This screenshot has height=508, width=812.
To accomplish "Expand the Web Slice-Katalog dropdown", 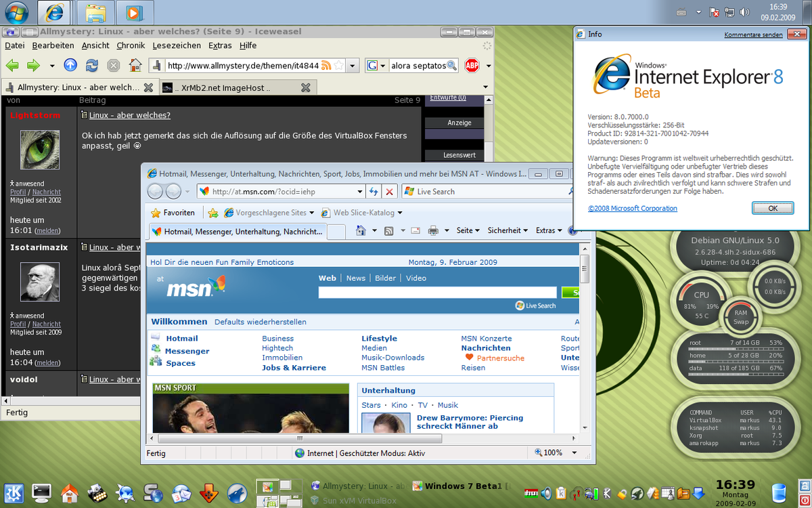I will pos(400,213).
